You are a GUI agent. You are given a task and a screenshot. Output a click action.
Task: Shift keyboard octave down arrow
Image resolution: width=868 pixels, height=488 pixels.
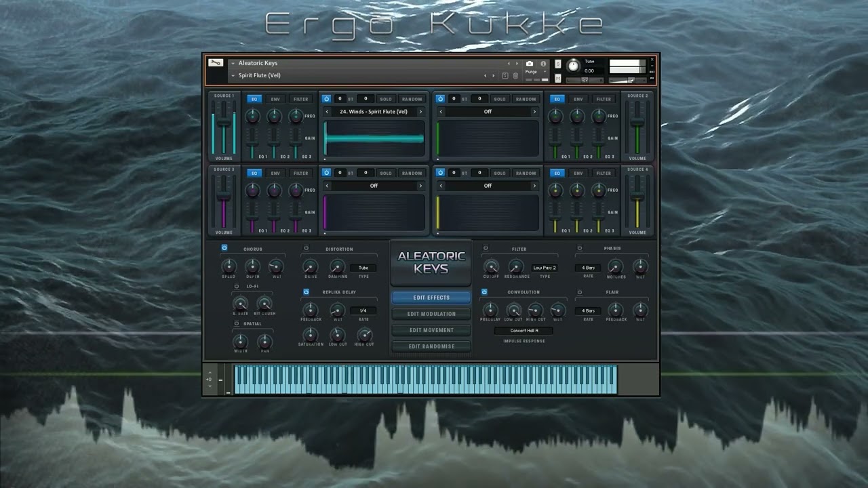pos(210,385)
